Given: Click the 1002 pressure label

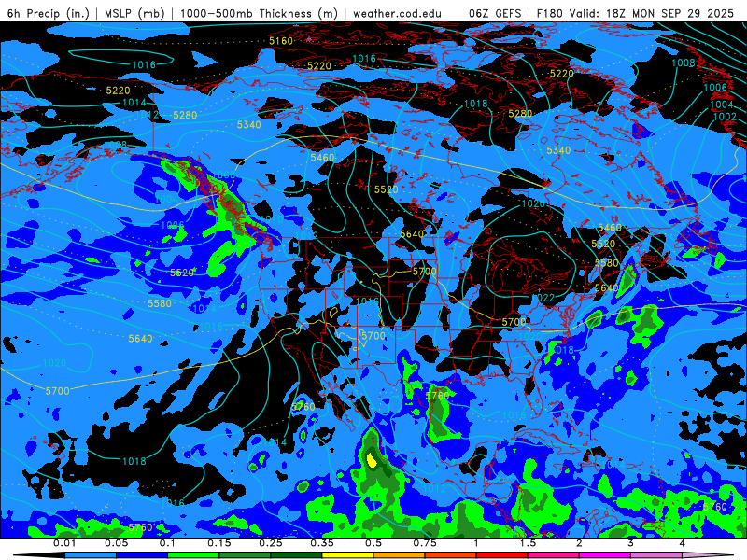Looking at the screenshot, I should click(725, 117).
